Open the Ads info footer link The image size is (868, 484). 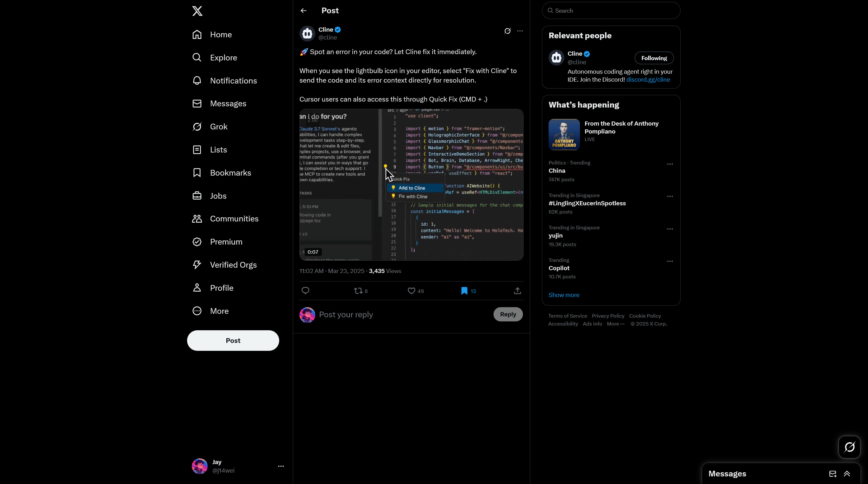[x=592, y=324]
